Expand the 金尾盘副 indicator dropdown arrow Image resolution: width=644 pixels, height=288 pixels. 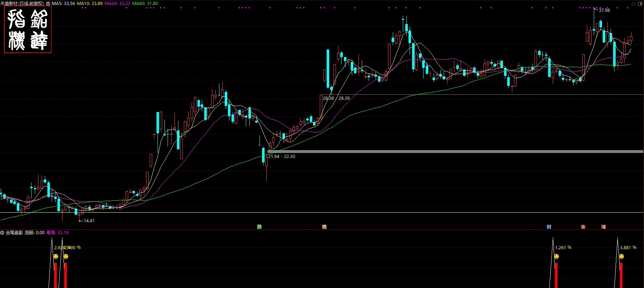point(2,233)
